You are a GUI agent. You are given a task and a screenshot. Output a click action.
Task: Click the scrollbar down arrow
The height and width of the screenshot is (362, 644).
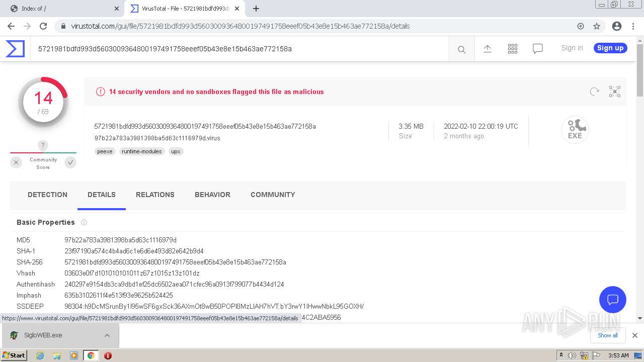coord(640,318)
